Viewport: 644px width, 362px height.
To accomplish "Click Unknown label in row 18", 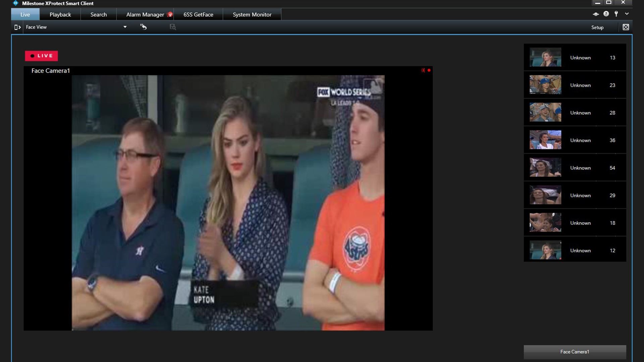I will pyautogui.click(x=580, y=223).
